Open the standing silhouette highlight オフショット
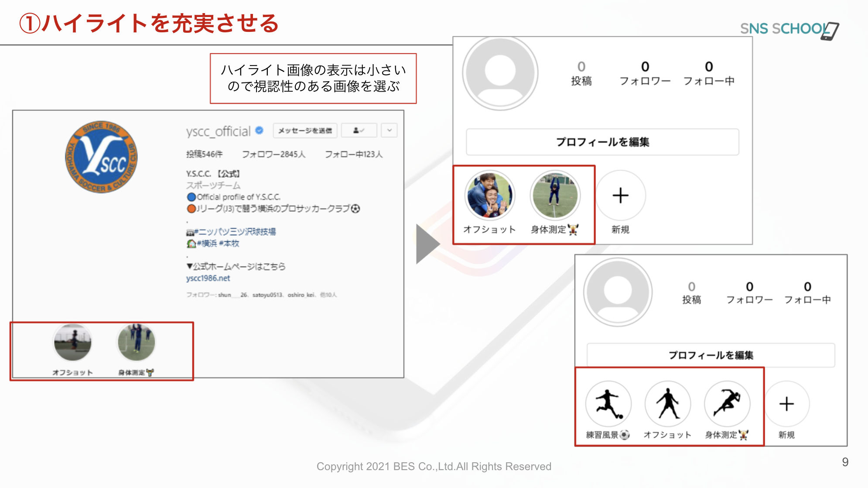This screenshot has width=868, height=488. tap(667, 404)
